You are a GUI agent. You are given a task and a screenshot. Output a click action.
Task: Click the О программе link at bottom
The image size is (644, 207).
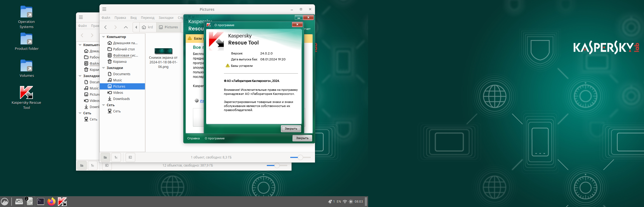(214, 139)
